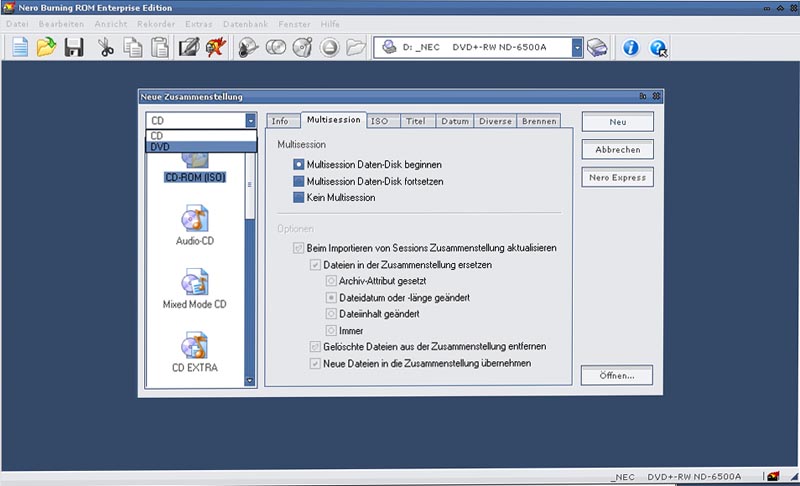Viewport: 800px width, 486px height.
Task: Click the compilation list scroll-down arrow
Action: click(249, 380)
